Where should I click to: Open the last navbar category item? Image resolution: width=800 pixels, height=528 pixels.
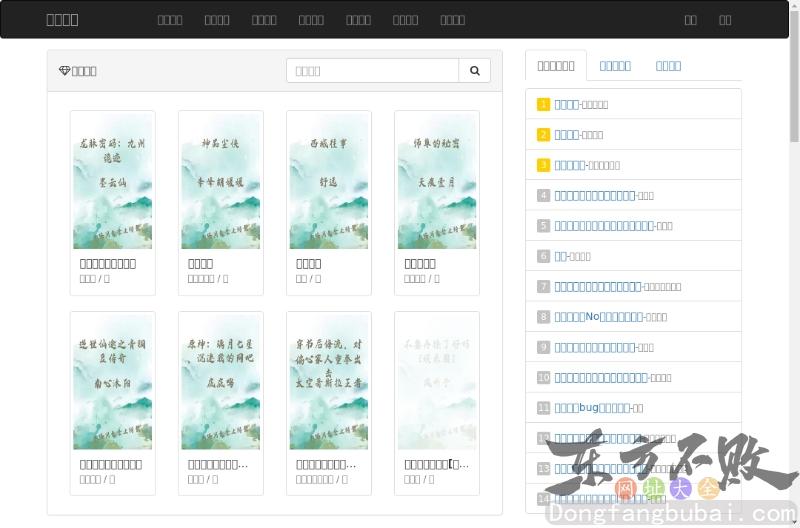pos(452,19)
